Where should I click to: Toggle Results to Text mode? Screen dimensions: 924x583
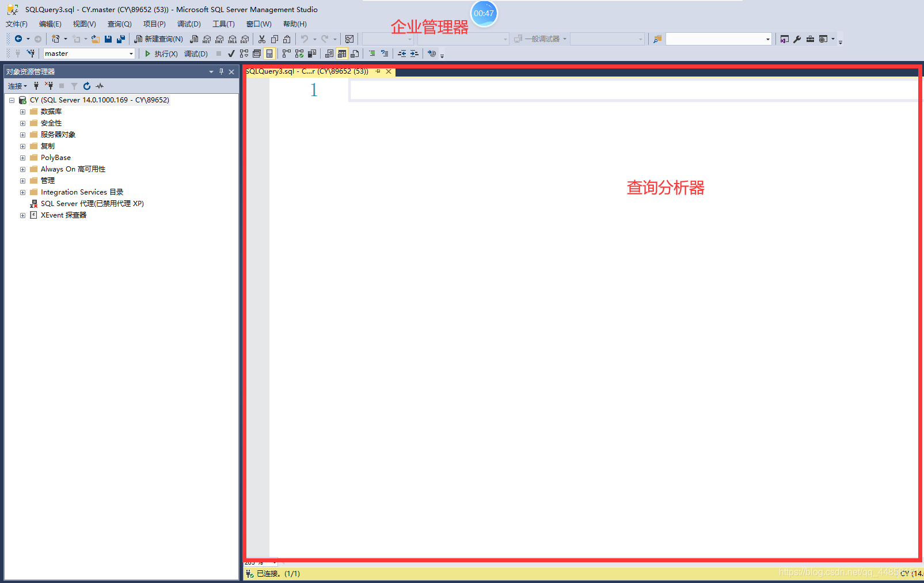pyautogui.click(x=329, y=54)
